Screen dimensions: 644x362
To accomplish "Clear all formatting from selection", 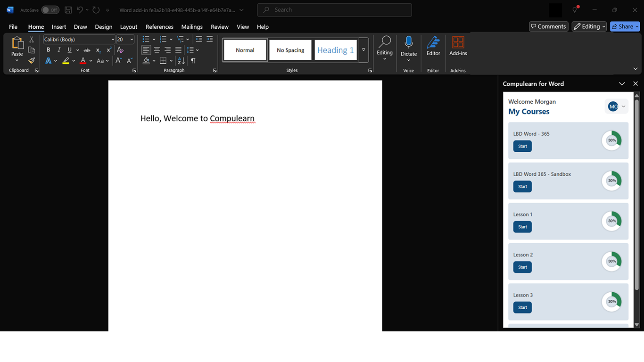I will tap(120, 50).
